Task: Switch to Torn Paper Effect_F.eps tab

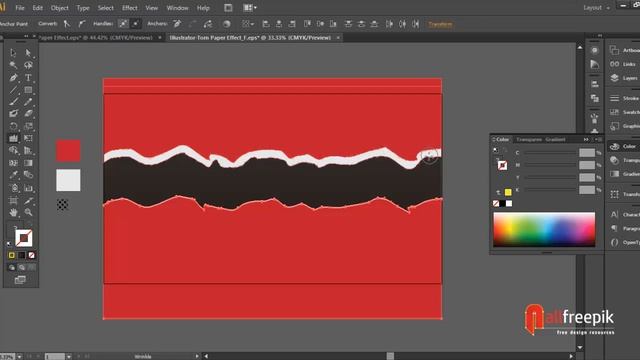Action: point(250,38)
